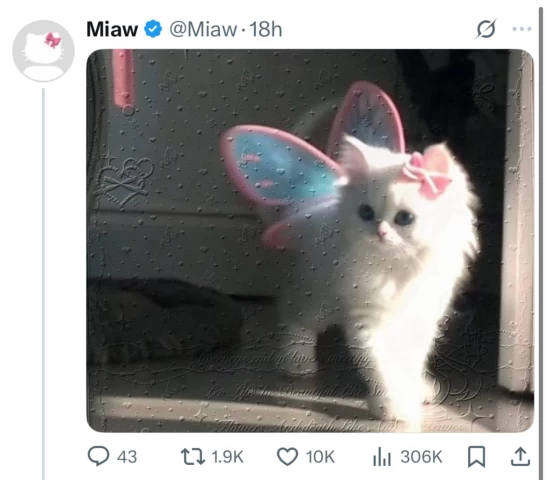This screenshot has height=480, width=547.
Task: Click the vertical scrollbar at right edge
Action: (x=541, y=240)
